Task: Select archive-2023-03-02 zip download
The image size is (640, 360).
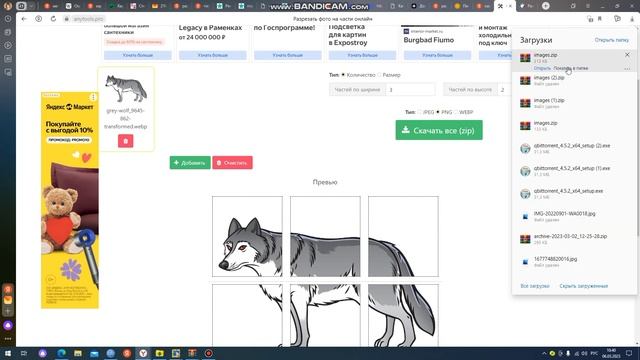Action: (x=574, y=239)
